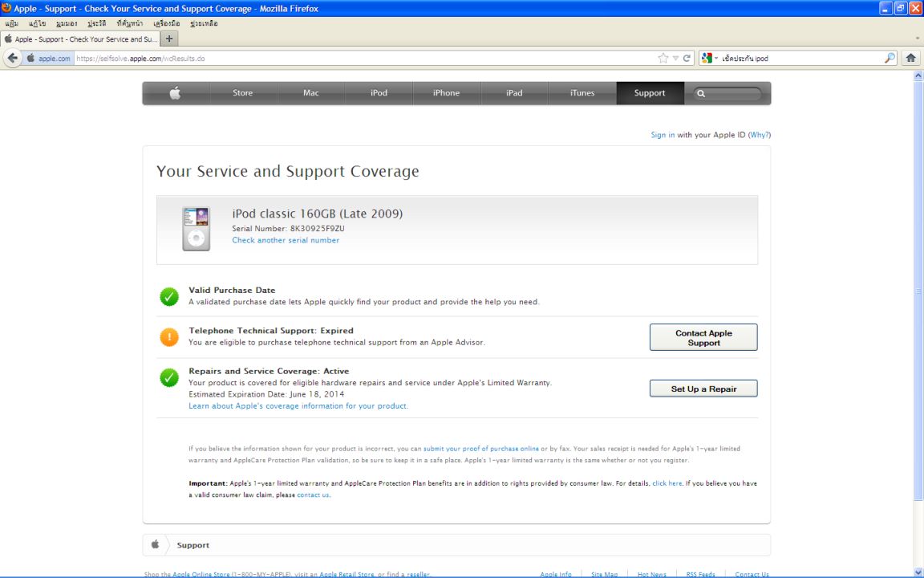Expand the URL history dropdown arrow
Image resolution: width=924 pixels, height=578 pixels.
[675, 58]
